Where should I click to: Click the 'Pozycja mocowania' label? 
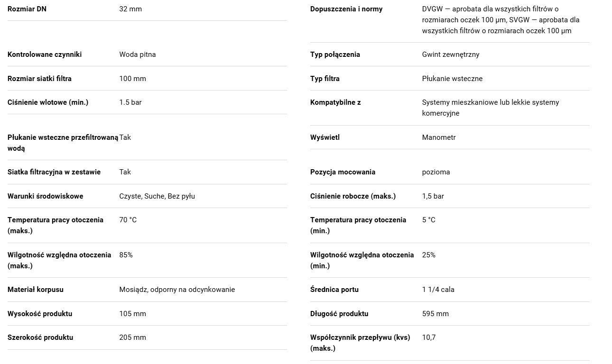(343, 172)
